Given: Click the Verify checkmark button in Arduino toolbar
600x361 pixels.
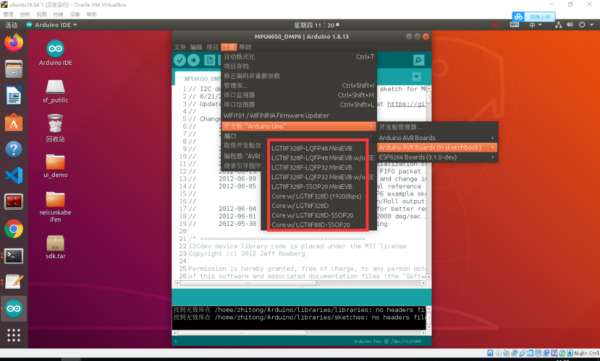Looking at the screenshot, I should click(x=179, y=60).
